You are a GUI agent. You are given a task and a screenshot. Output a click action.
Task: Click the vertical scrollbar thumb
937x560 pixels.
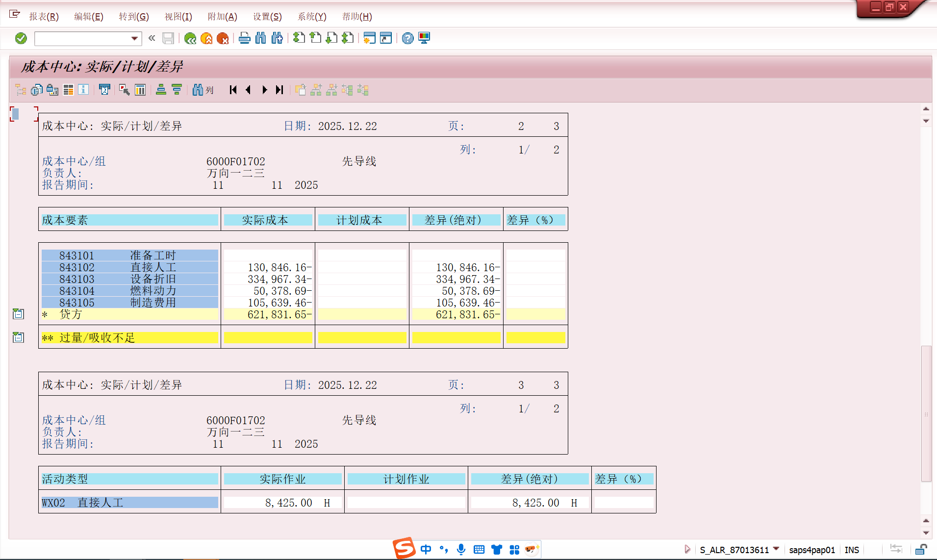(x=926, y=413)
